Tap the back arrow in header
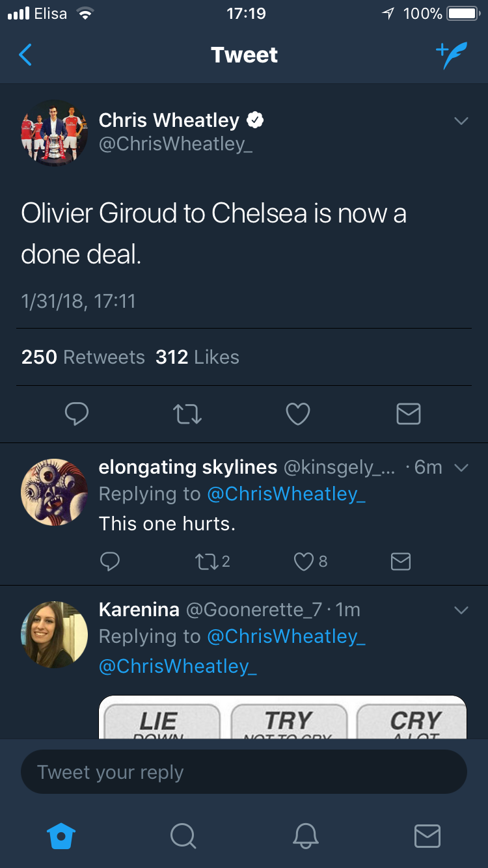 pos(25,55)
